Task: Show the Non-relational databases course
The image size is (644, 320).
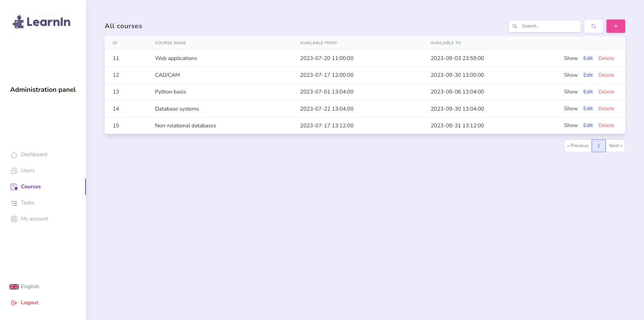Action: 571,125
